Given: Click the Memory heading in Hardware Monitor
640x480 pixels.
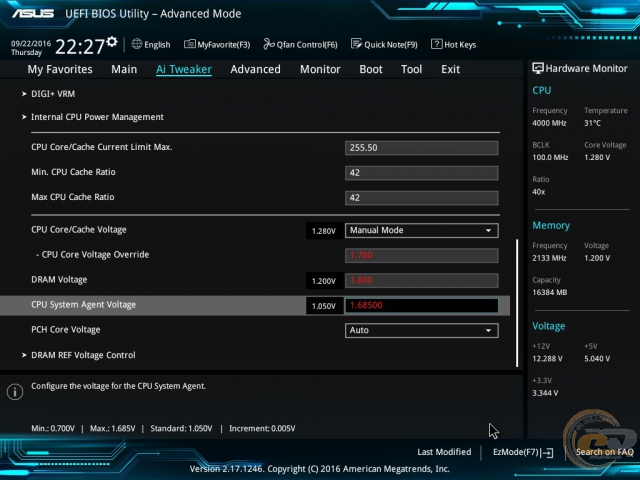Looking at the screenshot, I should pyautogui.click(x=551, y=225).
